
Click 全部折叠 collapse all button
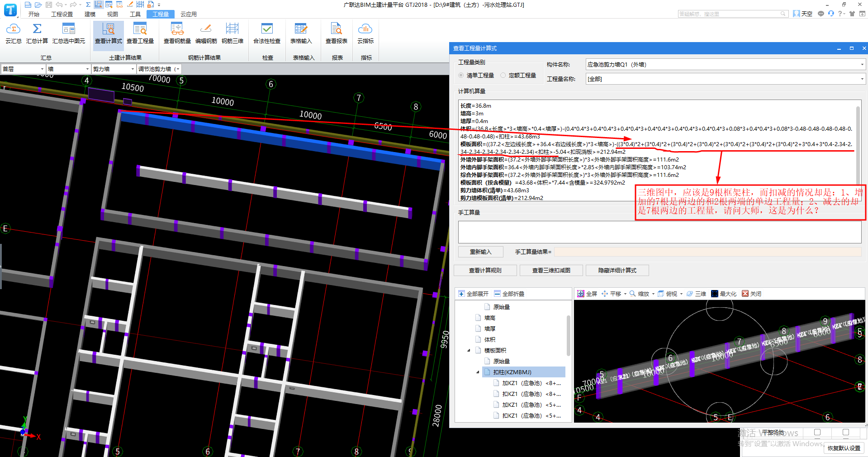point(509,294)
